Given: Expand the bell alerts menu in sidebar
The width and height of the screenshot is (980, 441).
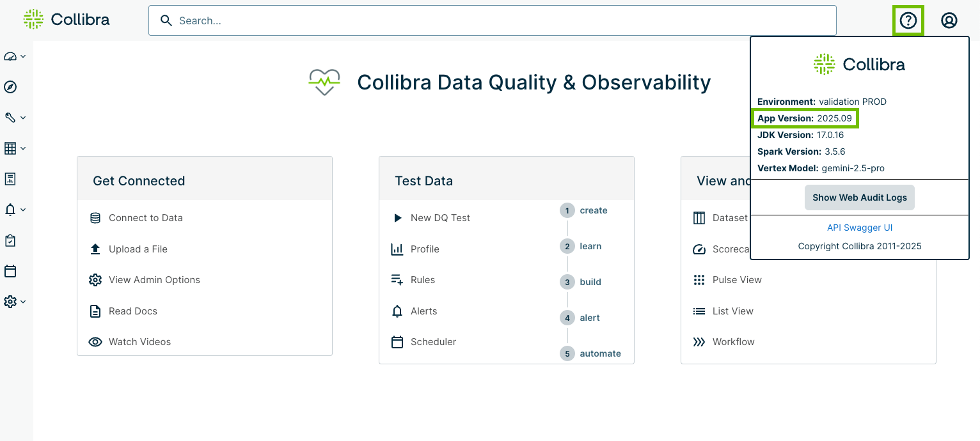Looking at the screenshot, I should click(14, 210).
